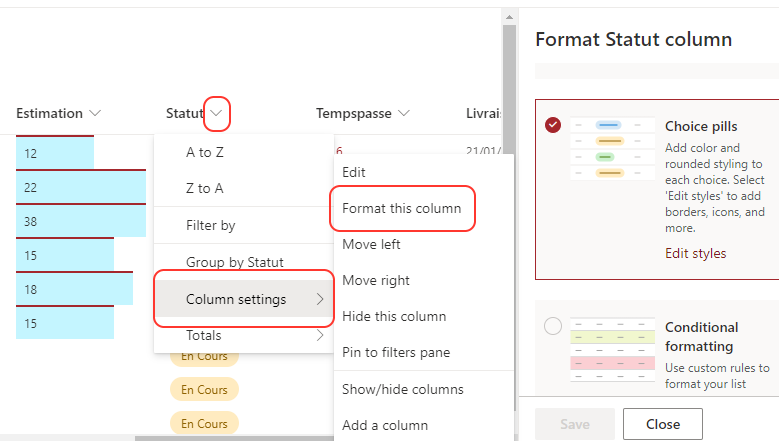Image resolution: width=779 pixels, height=441 pixels.
Task: Choose Hide this column
Action: click(394, 316)
